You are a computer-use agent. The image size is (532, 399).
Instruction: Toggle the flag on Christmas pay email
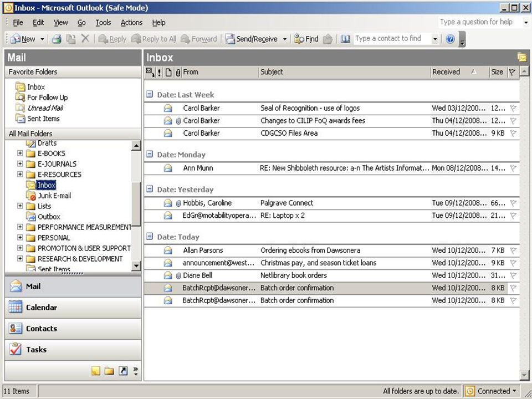click(x=513, y=263)
